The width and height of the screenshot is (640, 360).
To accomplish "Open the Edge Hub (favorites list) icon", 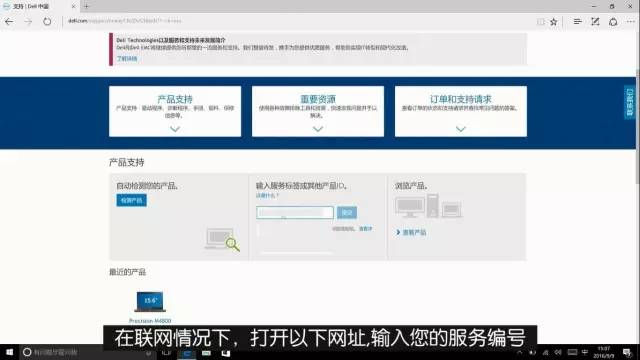I will pyautogui.click(x=577, y=22).
